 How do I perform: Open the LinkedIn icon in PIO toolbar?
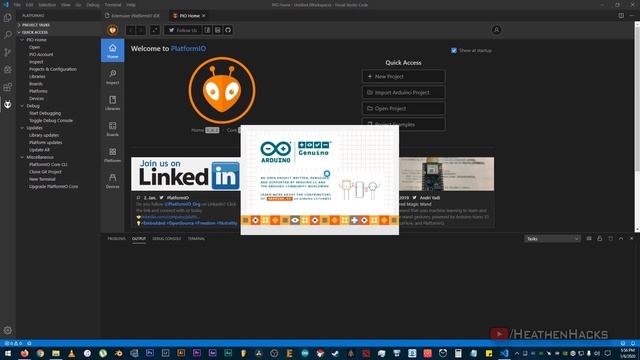click(218, 30)
